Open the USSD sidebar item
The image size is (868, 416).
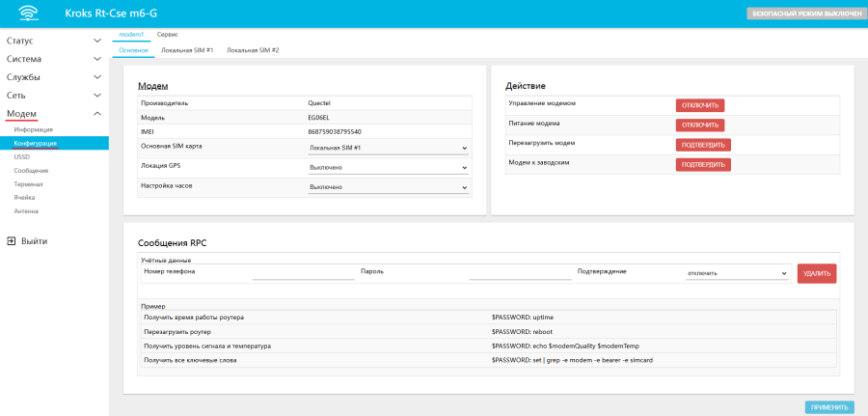pos(22,156)
